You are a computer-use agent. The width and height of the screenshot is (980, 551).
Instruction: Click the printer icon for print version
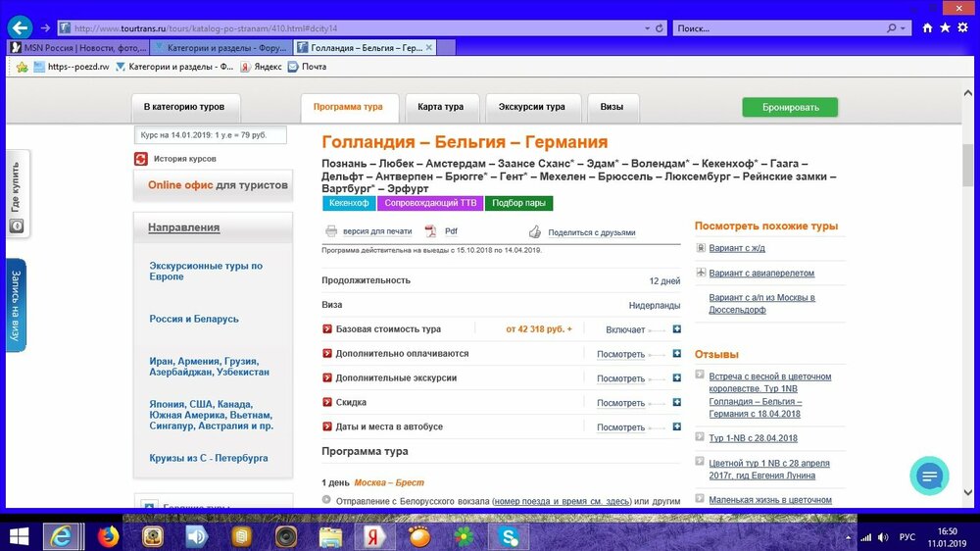(332, 232)
